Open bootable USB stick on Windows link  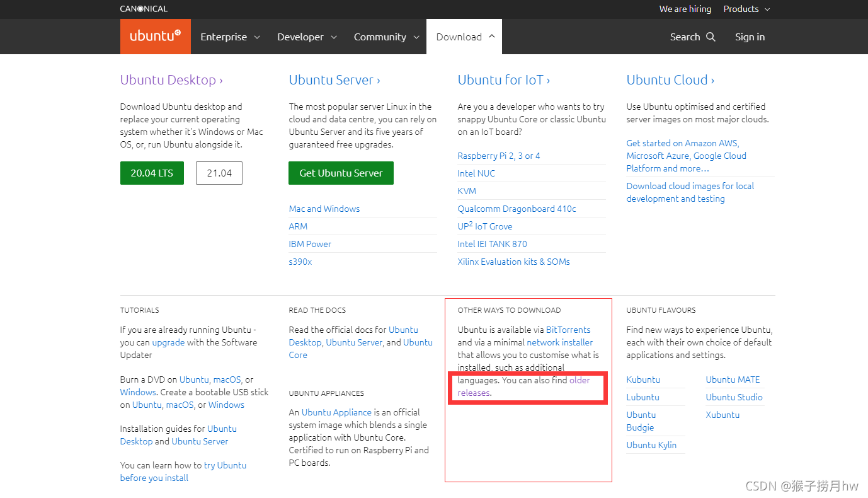tap(226, 405)
